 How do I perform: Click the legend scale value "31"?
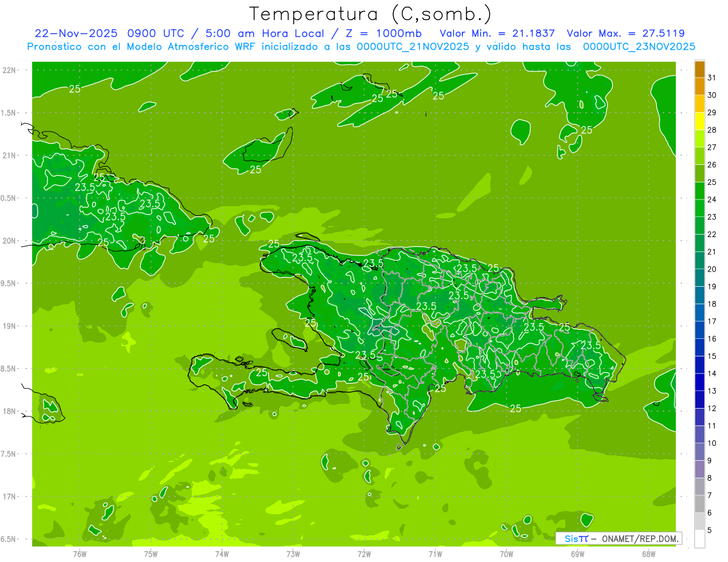click(712, 78)
